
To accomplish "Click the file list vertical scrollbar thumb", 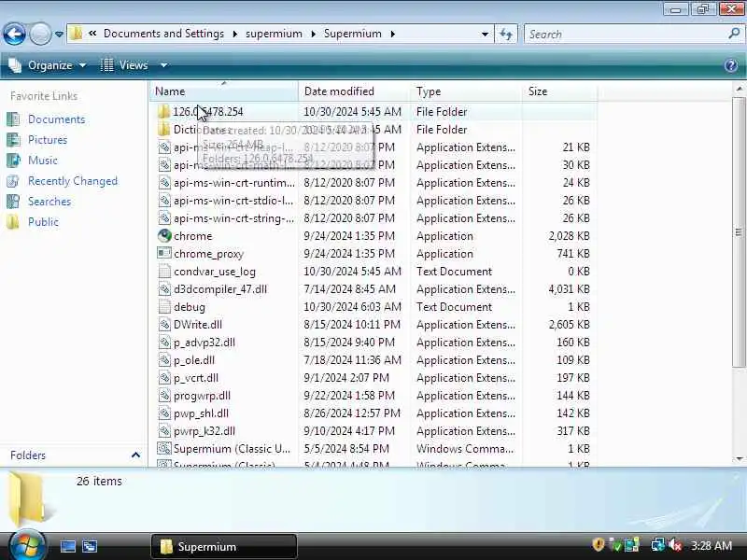I will coord(739,232).
